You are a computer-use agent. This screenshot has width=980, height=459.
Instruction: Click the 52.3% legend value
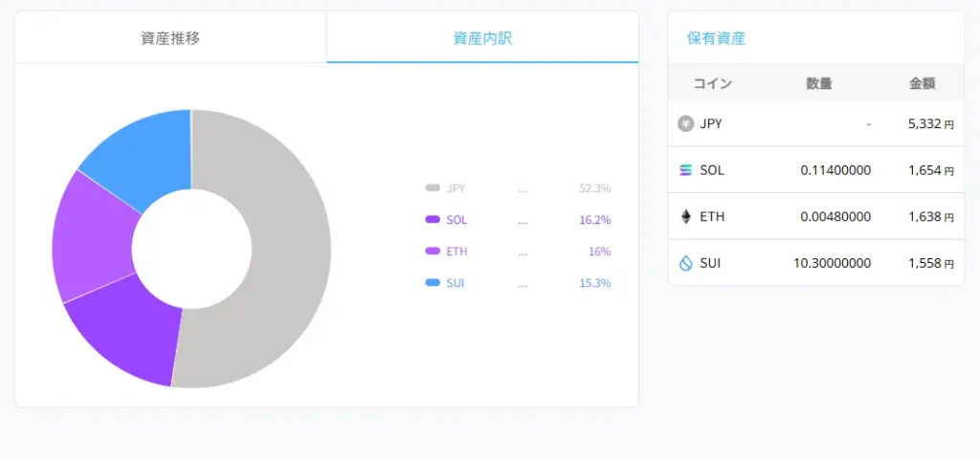click(595, 188)
